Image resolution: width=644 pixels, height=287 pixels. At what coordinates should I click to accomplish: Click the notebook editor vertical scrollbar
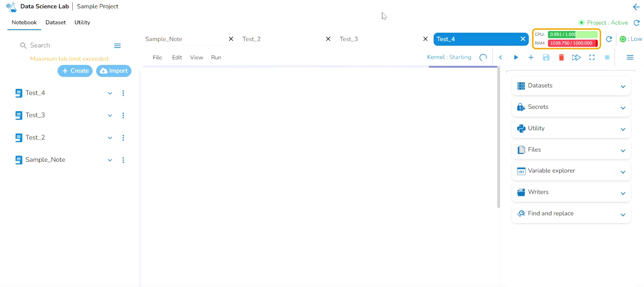pyautogui.click(x=499, y=137)
